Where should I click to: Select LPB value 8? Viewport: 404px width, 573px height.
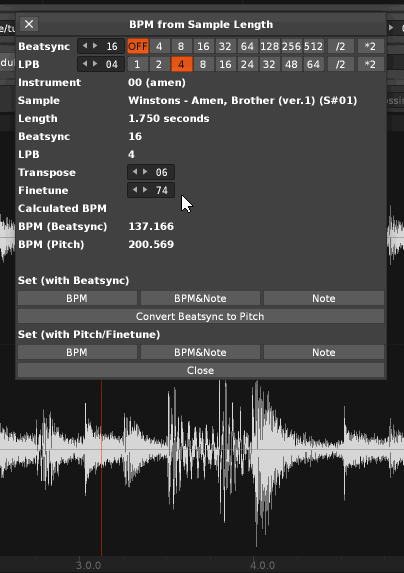coord(203,64)
